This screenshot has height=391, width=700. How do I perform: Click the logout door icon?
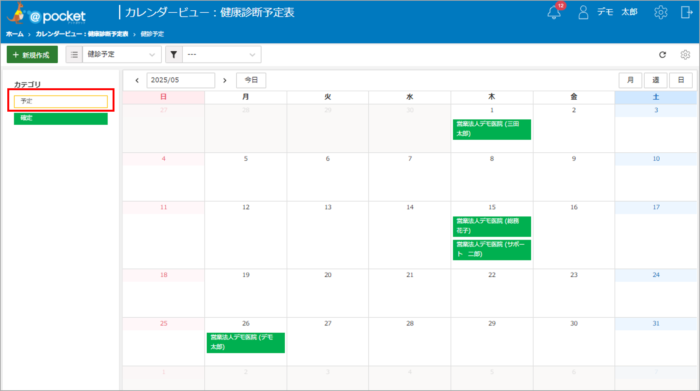click(686, 12)
